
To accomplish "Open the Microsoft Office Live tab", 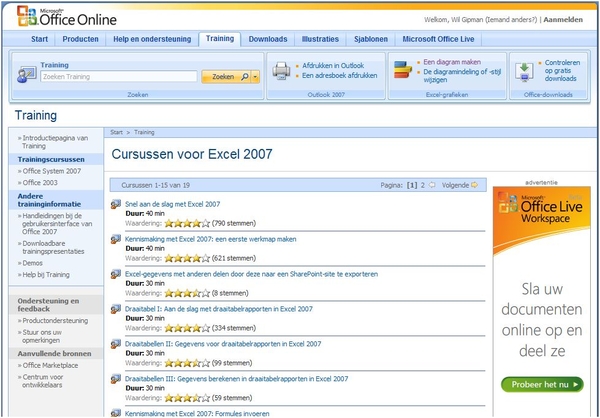I will coord(438,39).
